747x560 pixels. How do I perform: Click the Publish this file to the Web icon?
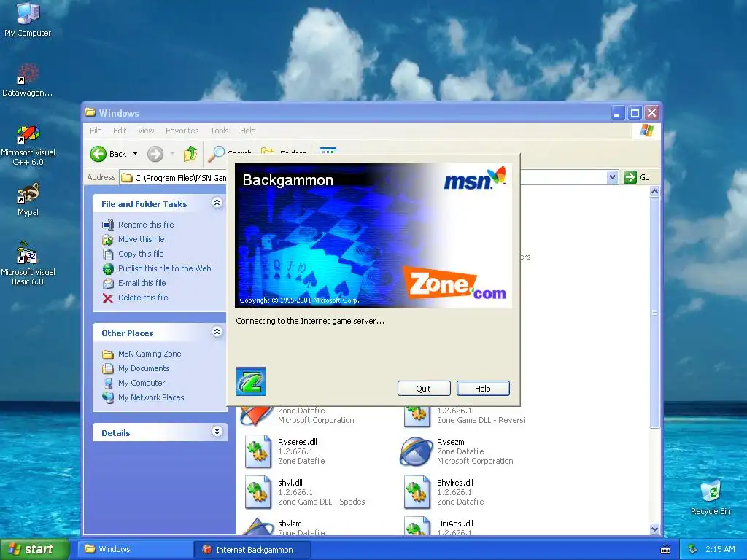click(x=108, y=268)
